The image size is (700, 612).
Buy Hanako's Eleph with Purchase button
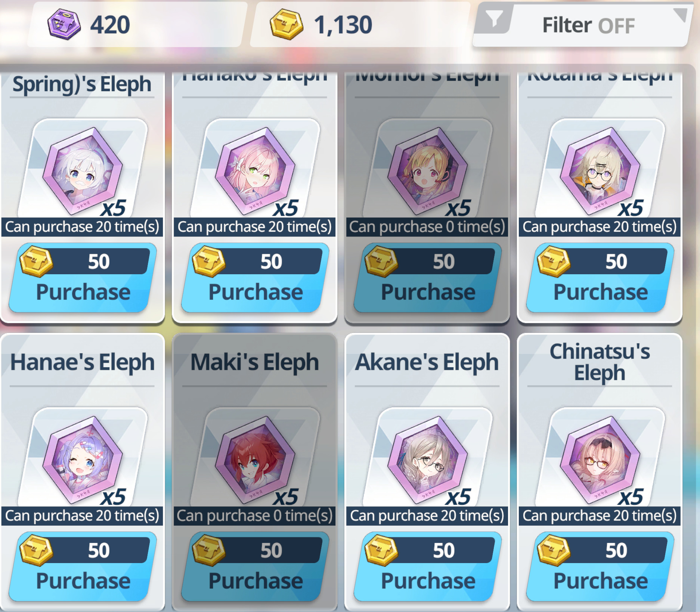(255, 278)
